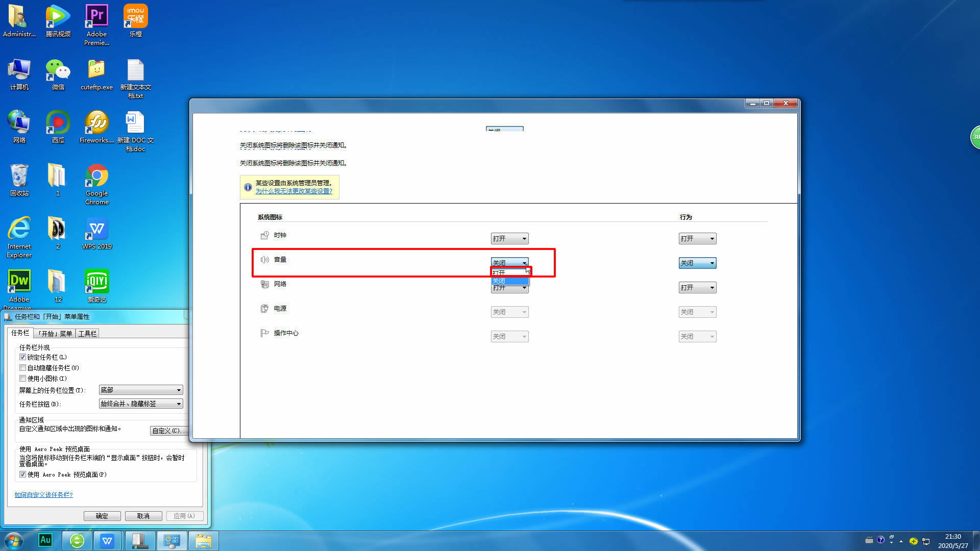Launch 爱奇艺 from the desktop

click(96, 282)
